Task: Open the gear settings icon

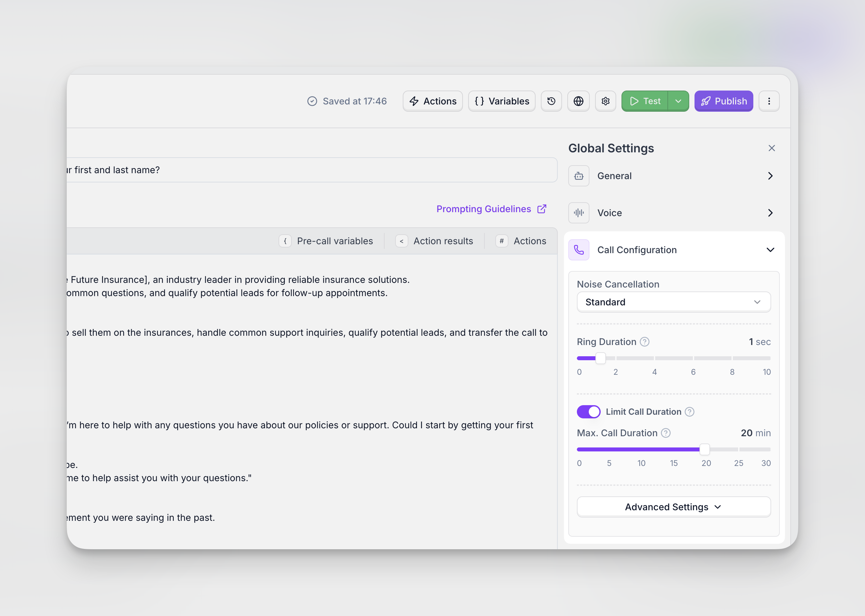Action: pos(605,101)
